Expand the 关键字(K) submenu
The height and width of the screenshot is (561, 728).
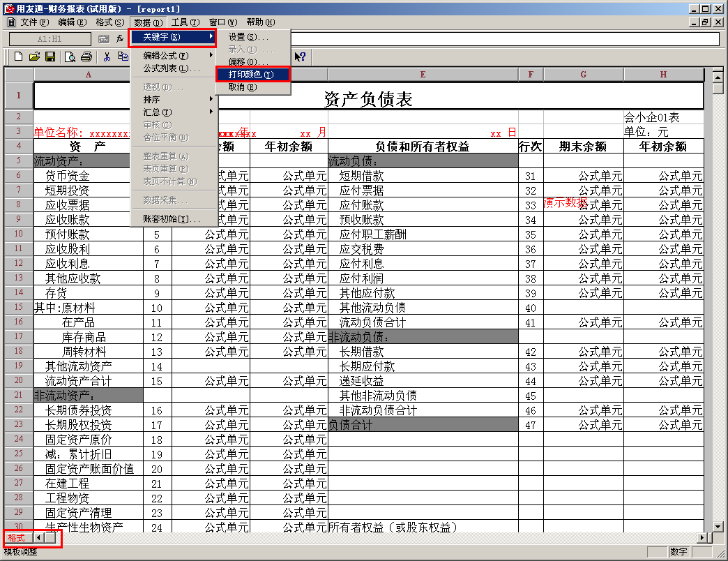tap(173, 37)
